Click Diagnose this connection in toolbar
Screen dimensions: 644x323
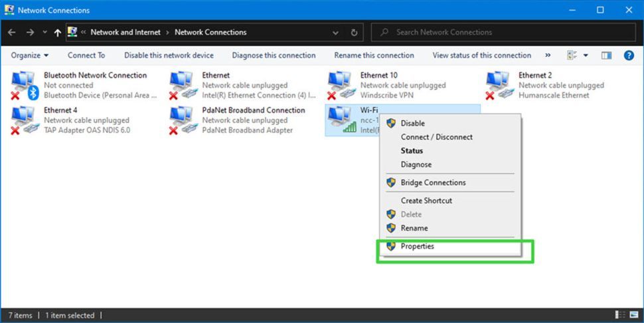coord(274,56)
